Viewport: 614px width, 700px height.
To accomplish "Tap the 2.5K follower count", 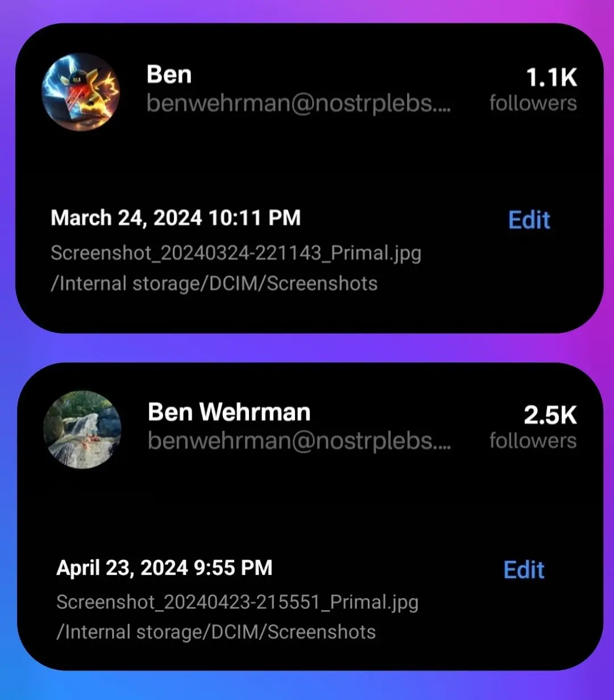I will pyautogui.click(x=550, y=415).
